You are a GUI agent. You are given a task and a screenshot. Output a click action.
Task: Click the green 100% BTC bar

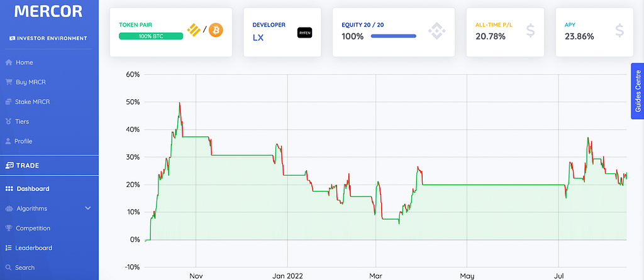pyautogui.click(x=151, y=36)
